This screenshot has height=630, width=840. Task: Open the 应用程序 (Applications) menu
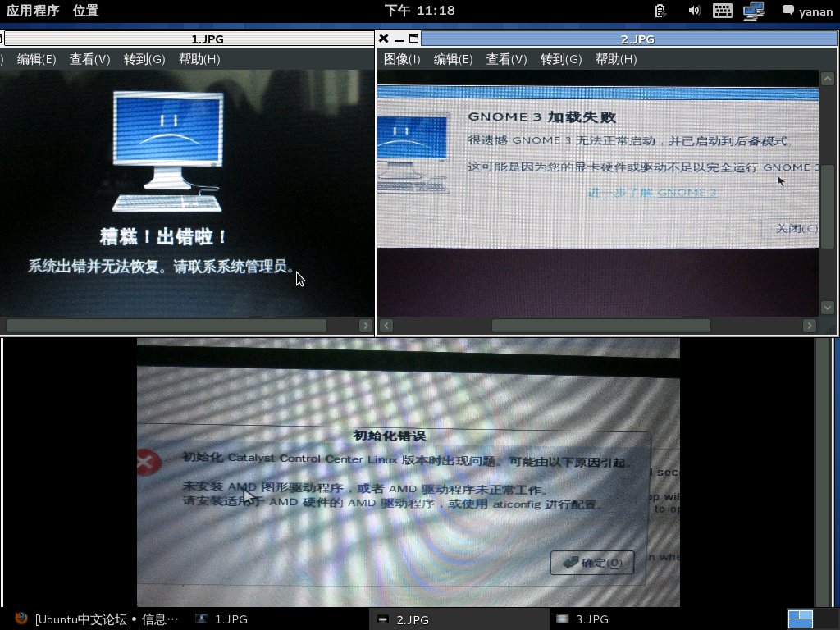tap(33, 11)
